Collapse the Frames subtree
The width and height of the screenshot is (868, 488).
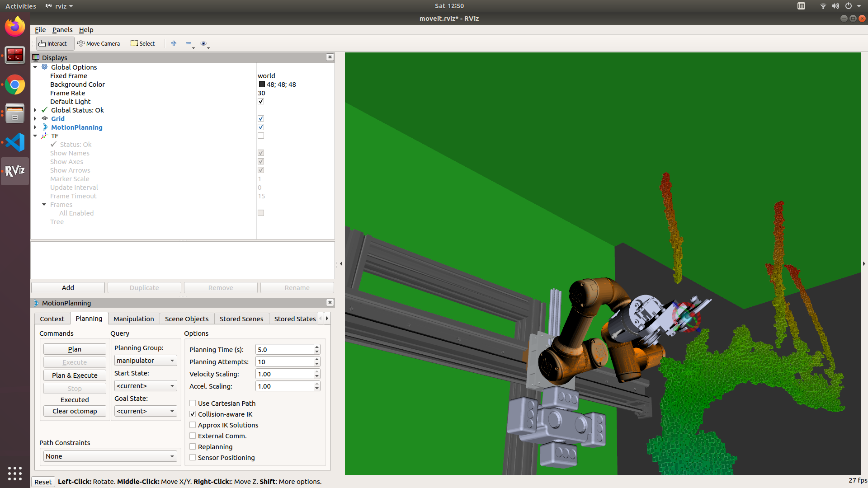click(x=44, y=204)
